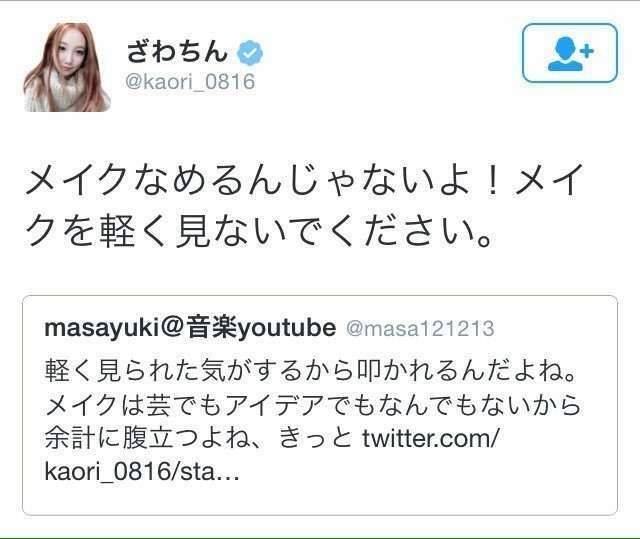
Task: Click the tweet line クを軽く見ないでください。
Action: (260, 231)
